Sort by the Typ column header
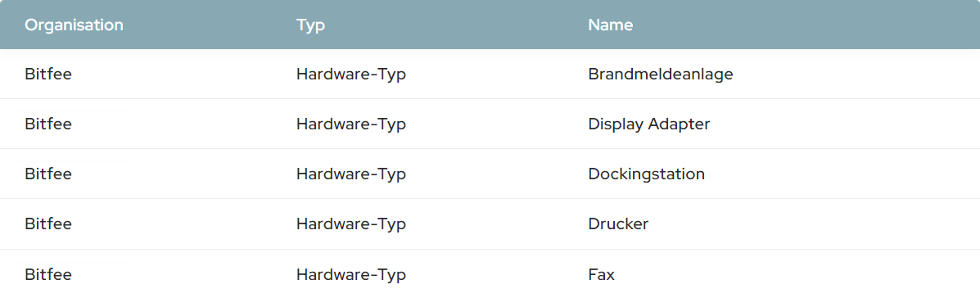The width and height of the screenshot is (980, 298). tap(310, 25)
